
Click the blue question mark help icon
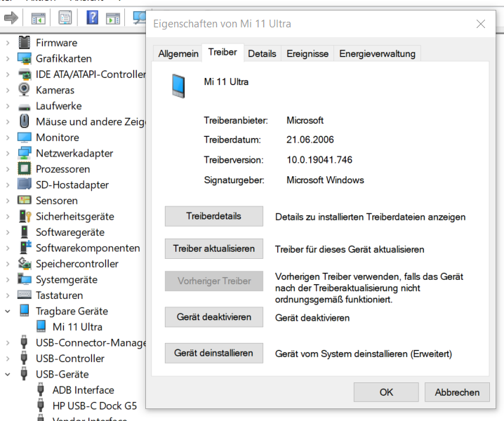coord(92,18)
